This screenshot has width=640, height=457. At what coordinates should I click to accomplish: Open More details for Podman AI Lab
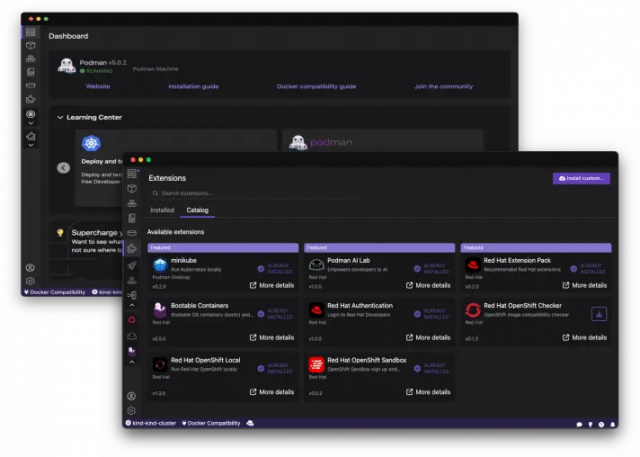point(428,285)
